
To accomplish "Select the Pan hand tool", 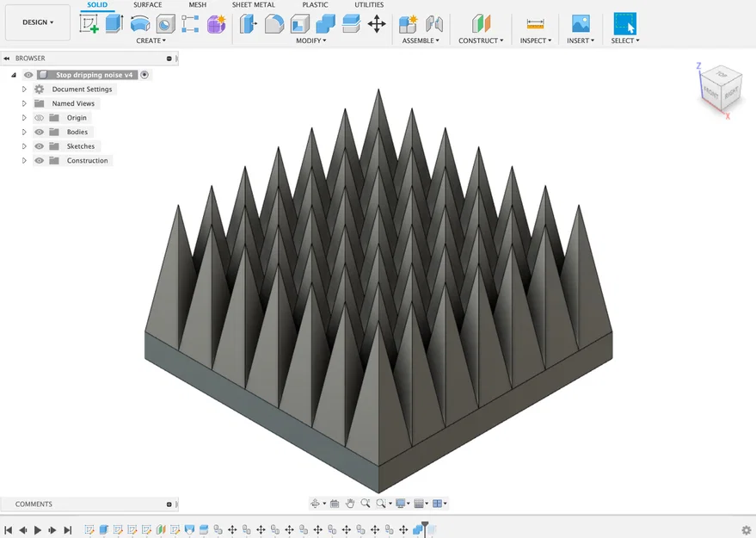I will tap(350, 504).
